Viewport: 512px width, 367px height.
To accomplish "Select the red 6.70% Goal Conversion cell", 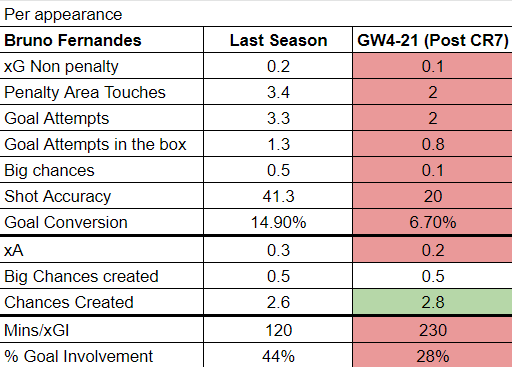I will (x=432, y=222).
